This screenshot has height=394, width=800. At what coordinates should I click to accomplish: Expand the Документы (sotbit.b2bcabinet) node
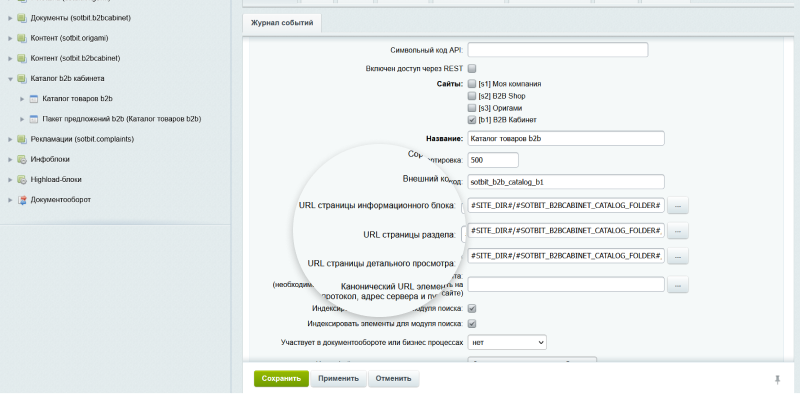coord(10,18)
